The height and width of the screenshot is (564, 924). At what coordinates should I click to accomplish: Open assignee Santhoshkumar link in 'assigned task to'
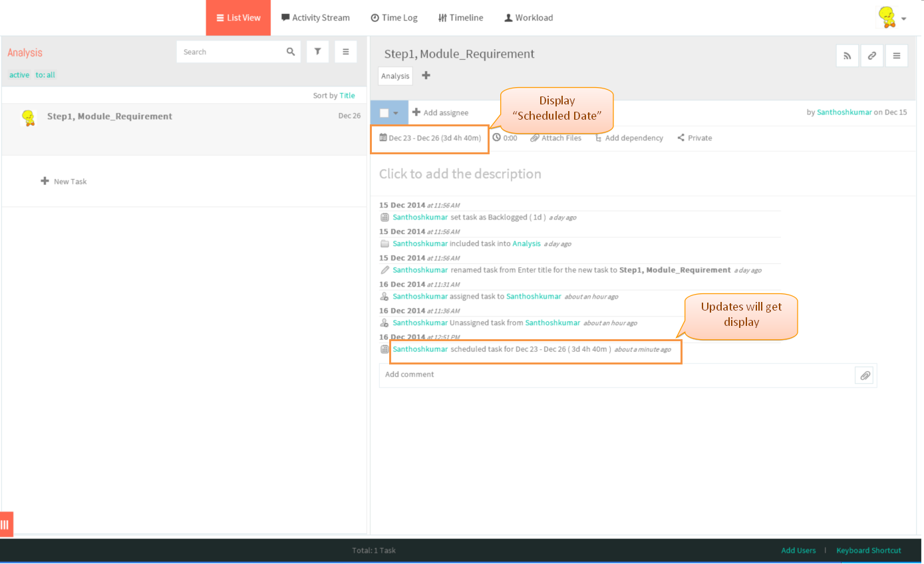534,297
